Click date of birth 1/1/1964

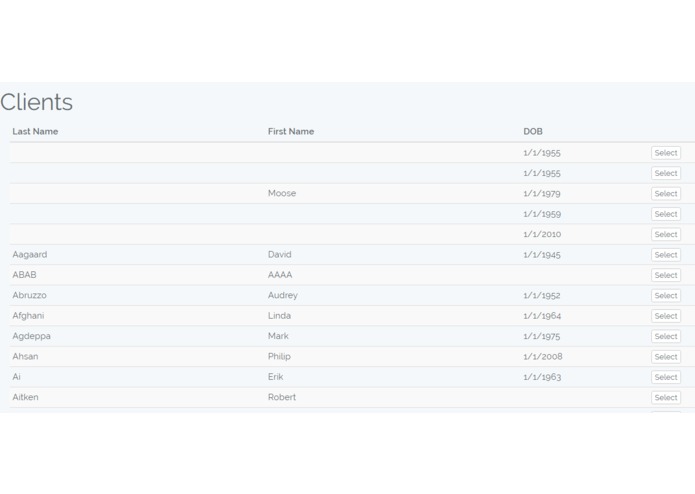pos(542,316)
